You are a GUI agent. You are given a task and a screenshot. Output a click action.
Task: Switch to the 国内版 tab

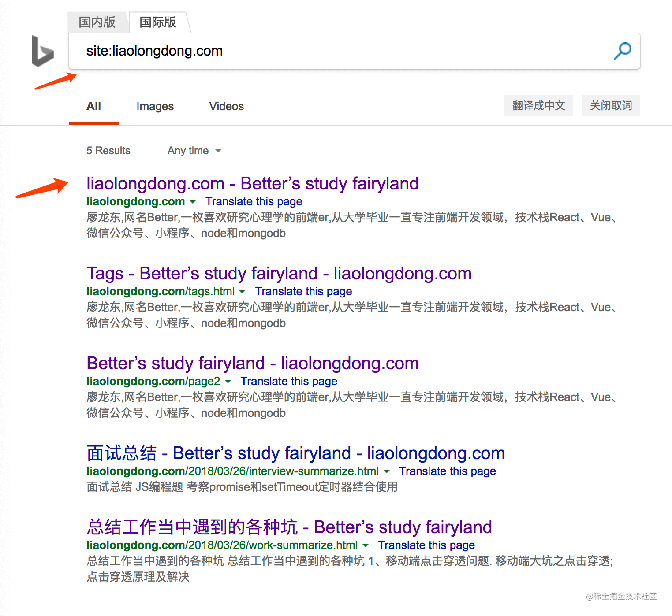tap(97, 22)
